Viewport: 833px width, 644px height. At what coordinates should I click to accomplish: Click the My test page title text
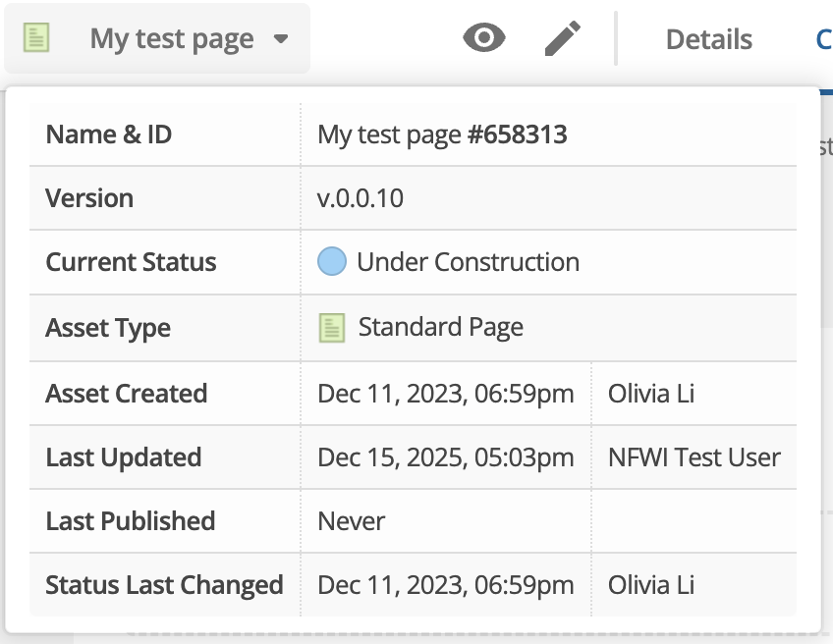(x=172, y=38)
